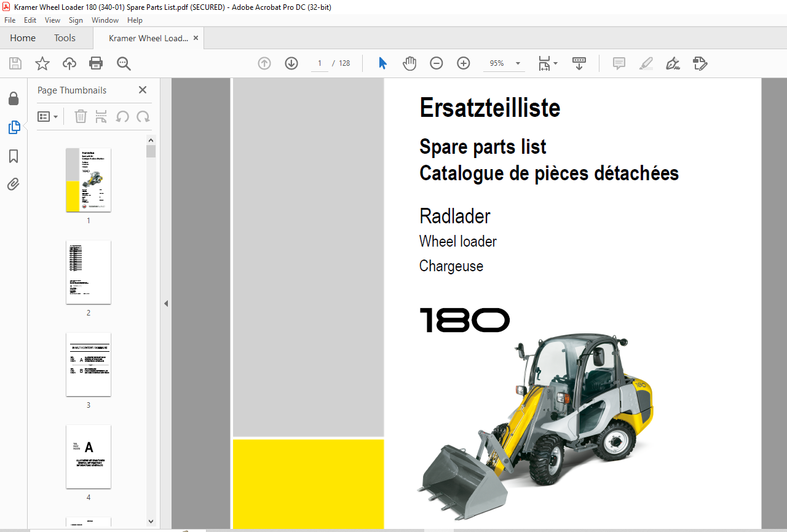Select the page 4 thumbnail
Image resolution: width=787 pixels, height=532 pixels.
click(x=89, y=456)
